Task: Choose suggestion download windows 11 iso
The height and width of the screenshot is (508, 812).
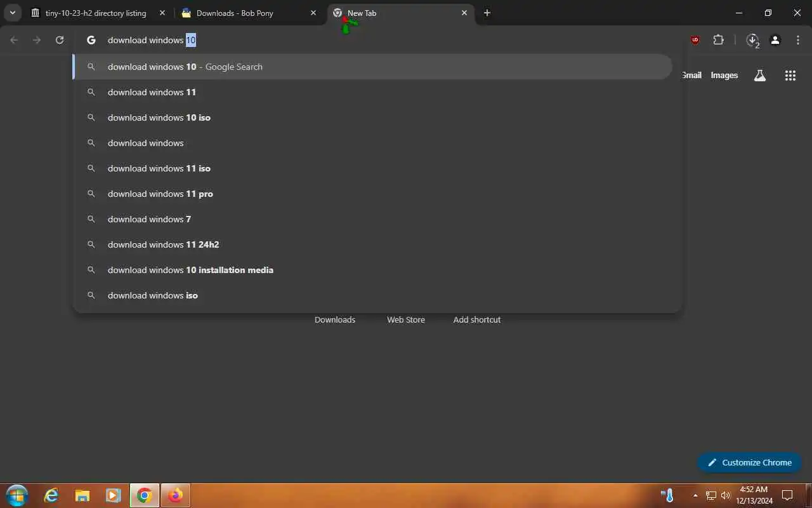Action: pyautogui.click(x=372, y=168)
